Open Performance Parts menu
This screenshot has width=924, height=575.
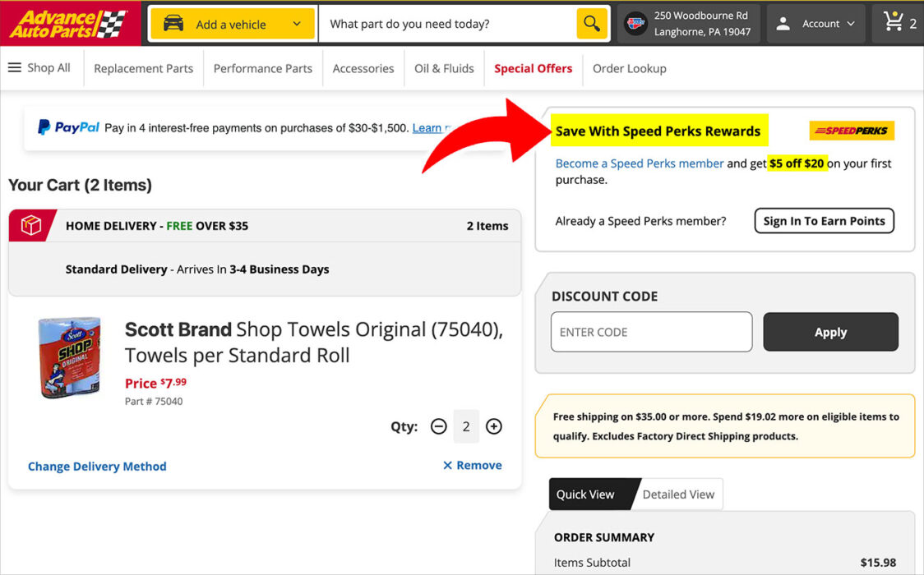coord(263,68)
